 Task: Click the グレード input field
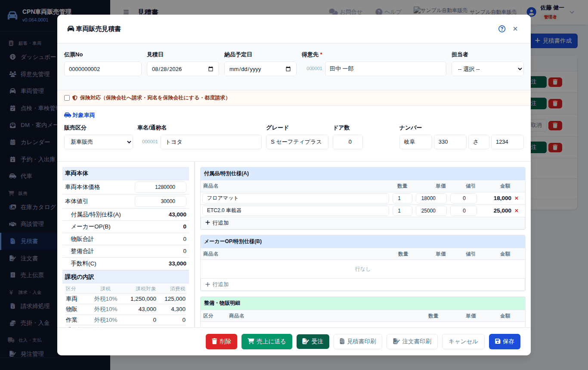[297, 142]
